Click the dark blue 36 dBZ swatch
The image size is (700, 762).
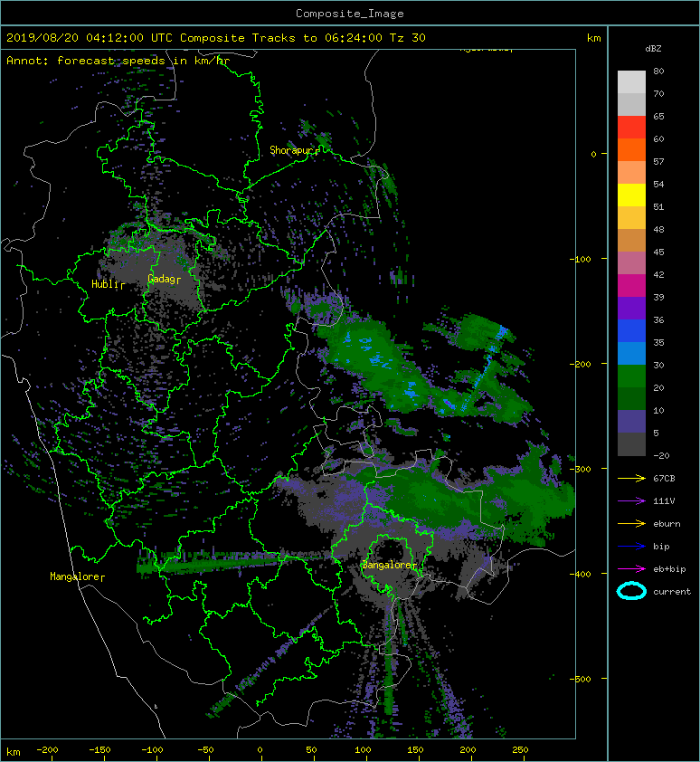[x=631, y=331]
